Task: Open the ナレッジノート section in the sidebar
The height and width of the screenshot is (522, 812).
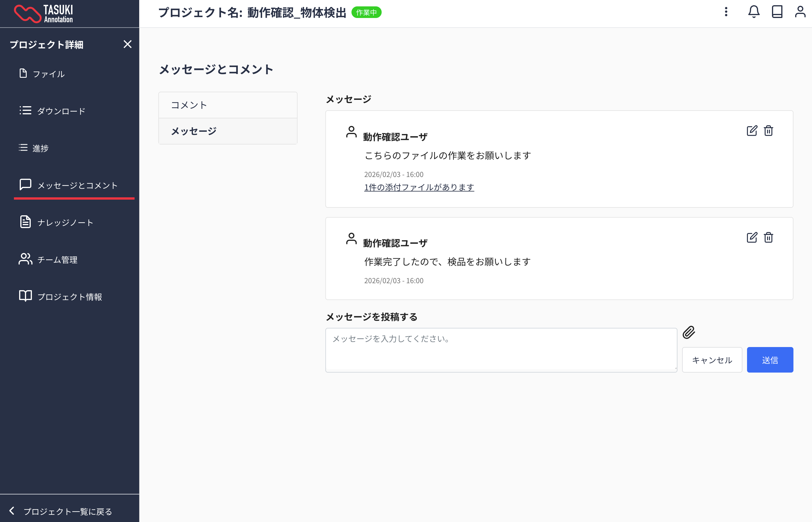Action: (x=65, y=222)
